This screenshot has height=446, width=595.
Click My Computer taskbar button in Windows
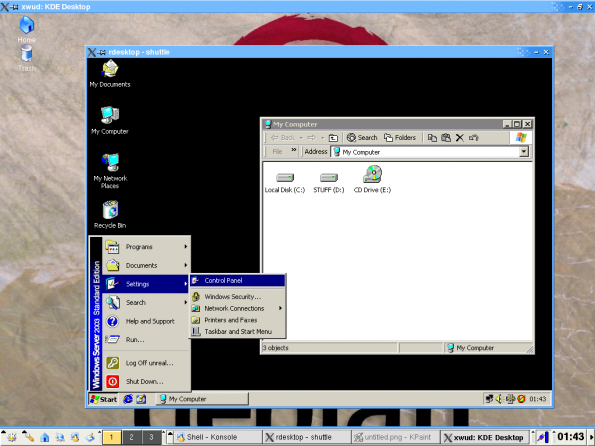[x=202, y=399]
